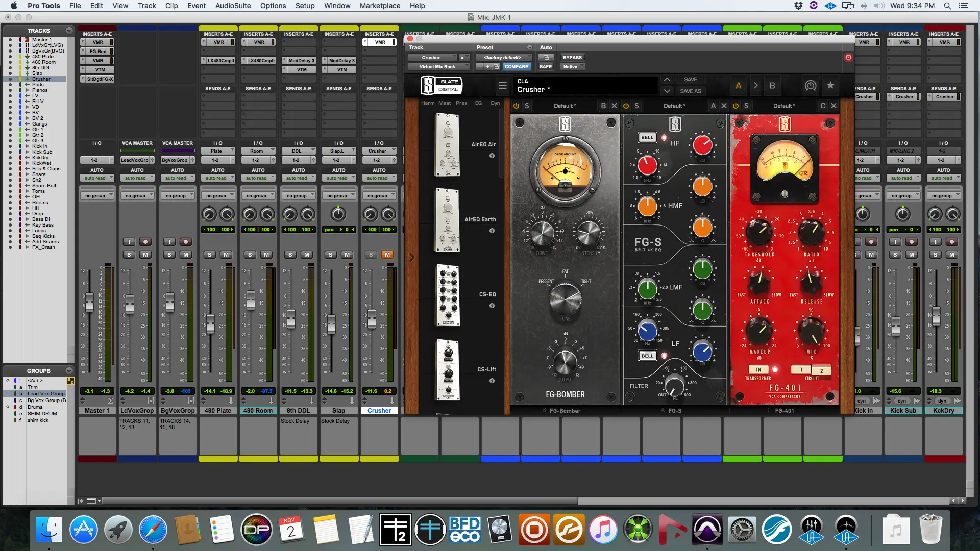This screenshot has width=980, height=551.
Task: Solo the 480 Plate track
Action: tap(209, 255)
